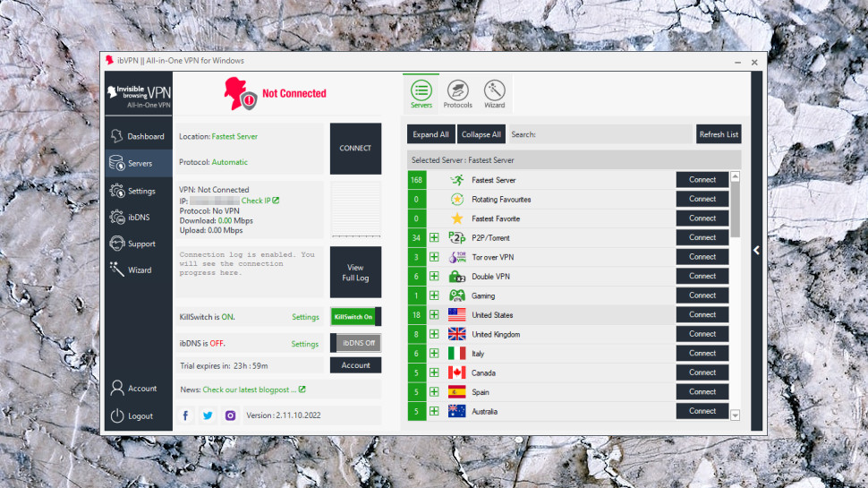
Task: Connect to Spain
Action: 702,391
